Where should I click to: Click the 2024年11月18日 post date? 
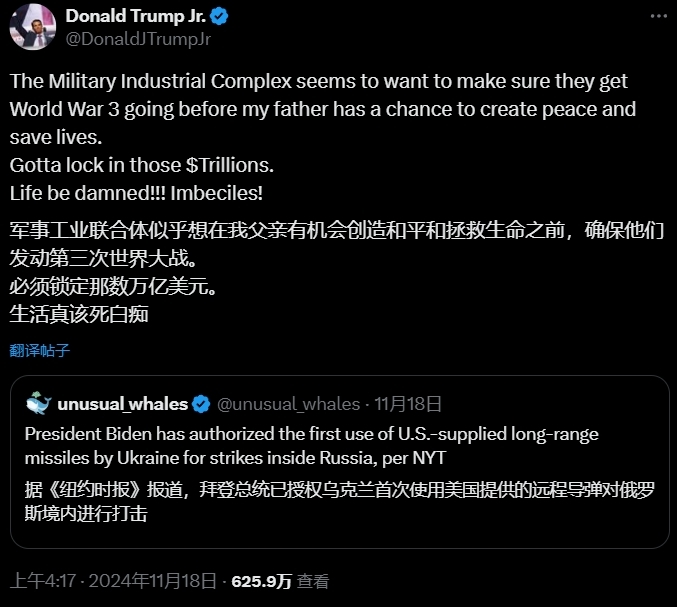[152, 581]
